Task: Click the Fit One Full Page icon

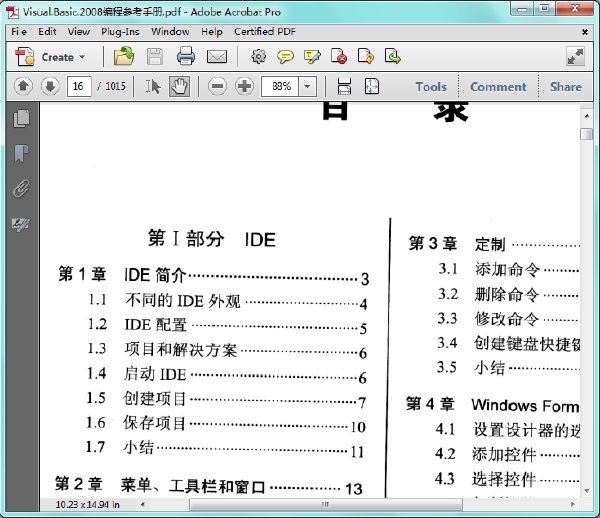Action: tap(372, 86)
